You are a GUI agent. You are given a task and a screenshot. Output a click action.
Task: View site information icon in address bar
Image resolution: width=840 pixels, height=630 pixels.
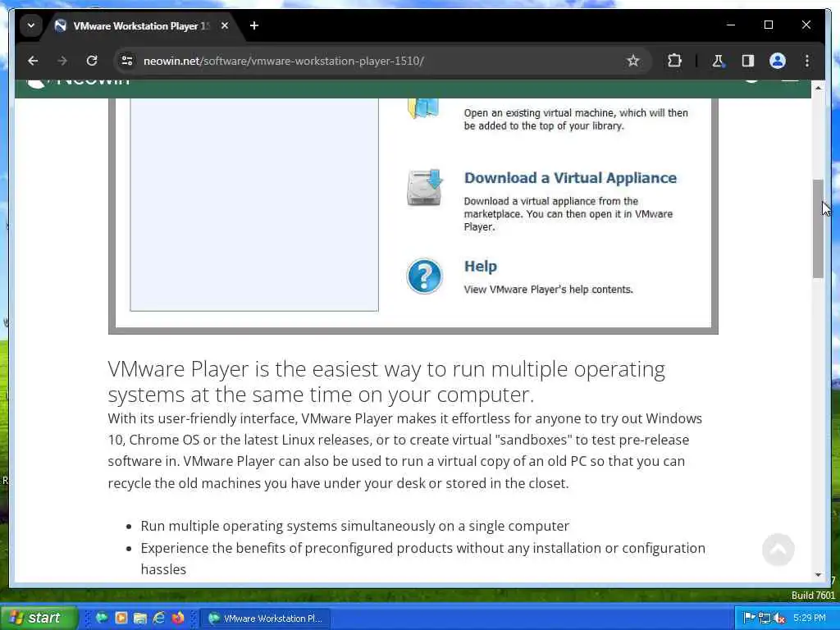(x=127, y=61)
